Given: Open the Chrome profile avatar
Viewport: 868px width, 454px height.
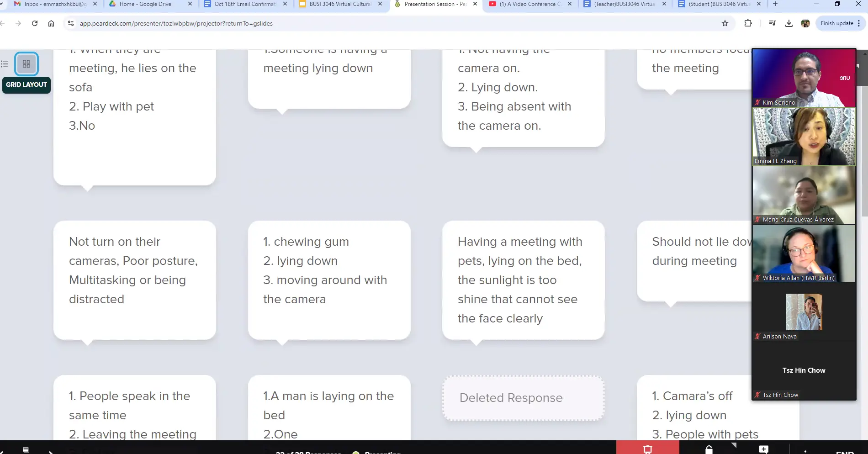Looking at the screenshot, I should 805,23.
